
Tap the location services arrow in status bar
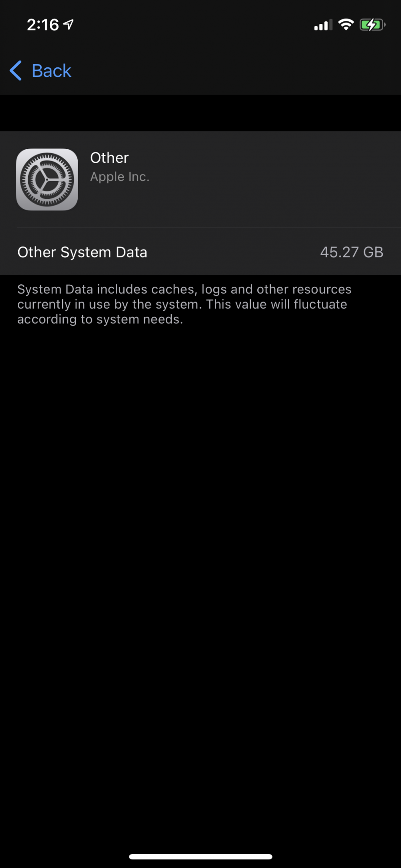point(68,24)
